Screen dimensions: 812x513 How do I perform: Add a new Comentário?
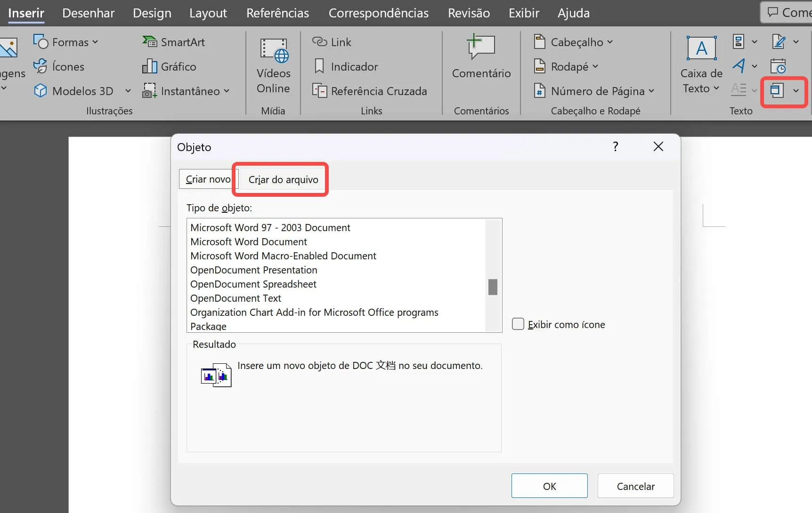(481, 56)
